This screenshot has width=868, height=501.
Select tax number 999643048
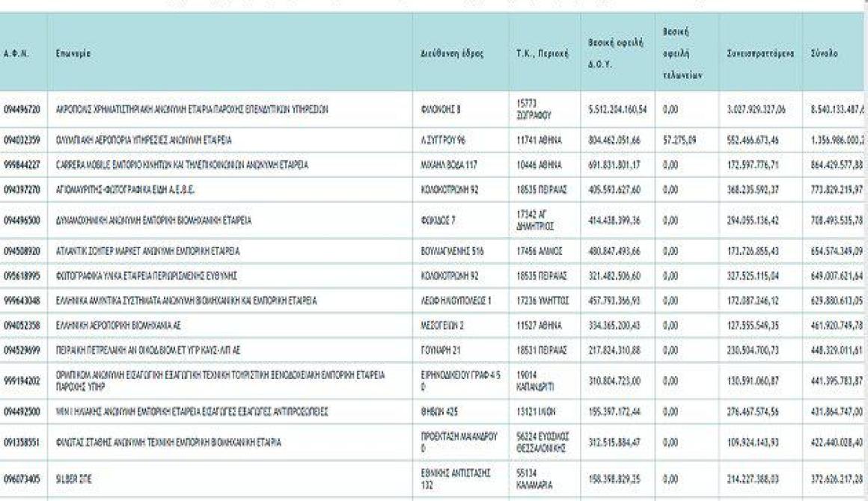point(22,301)
